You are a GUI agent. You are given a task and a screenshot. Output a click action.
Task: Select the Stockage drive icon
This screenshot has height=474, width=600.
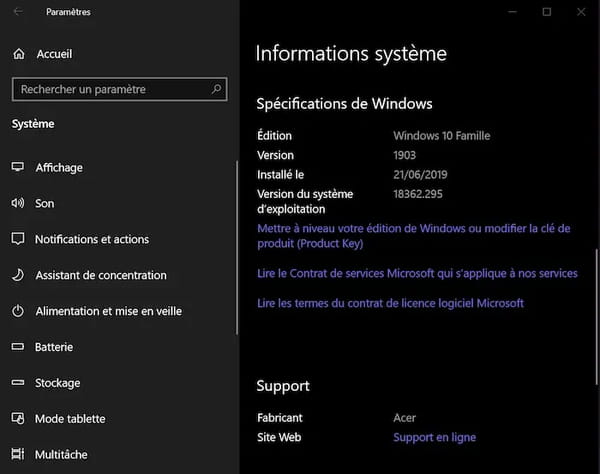[18, 383]
